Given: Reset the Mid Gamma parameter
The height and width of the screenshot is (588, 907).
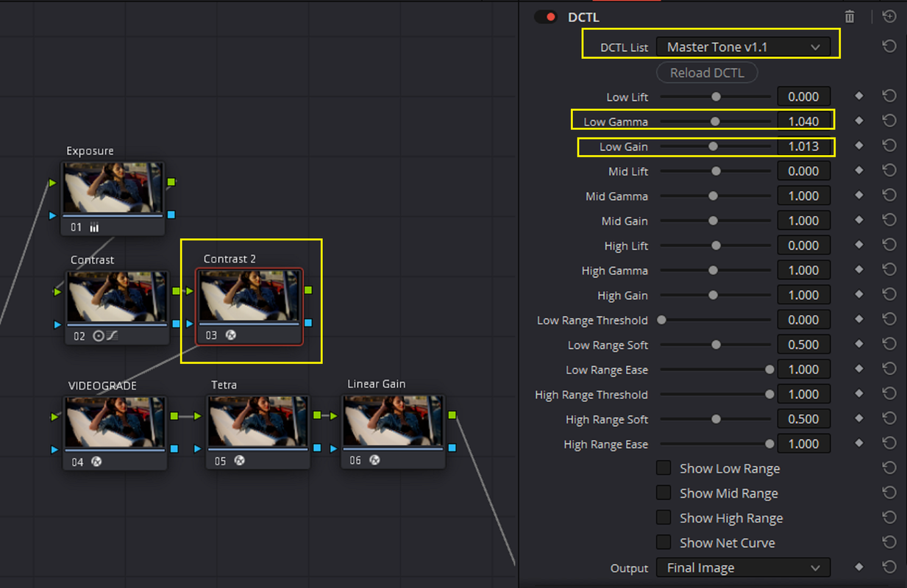Looking at the screenshot, I should [889, 196].
